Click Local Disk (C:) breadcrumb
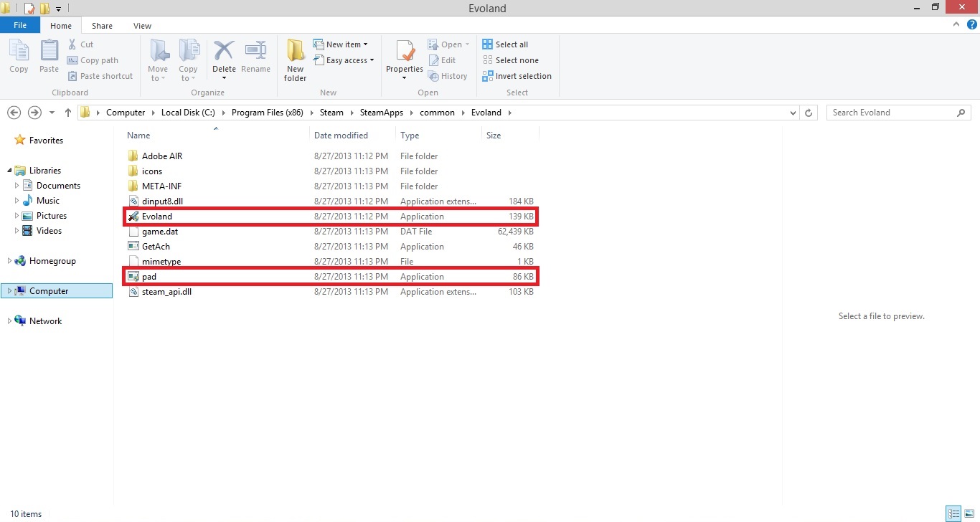 coord(188,113)
